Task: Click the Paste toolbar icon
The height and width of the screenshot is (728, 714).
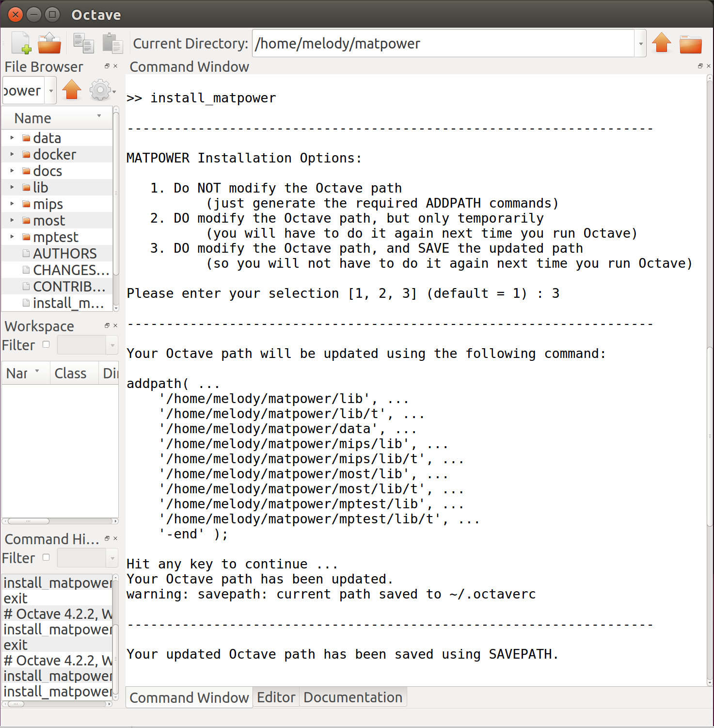Action: click(x=112, y=43)
